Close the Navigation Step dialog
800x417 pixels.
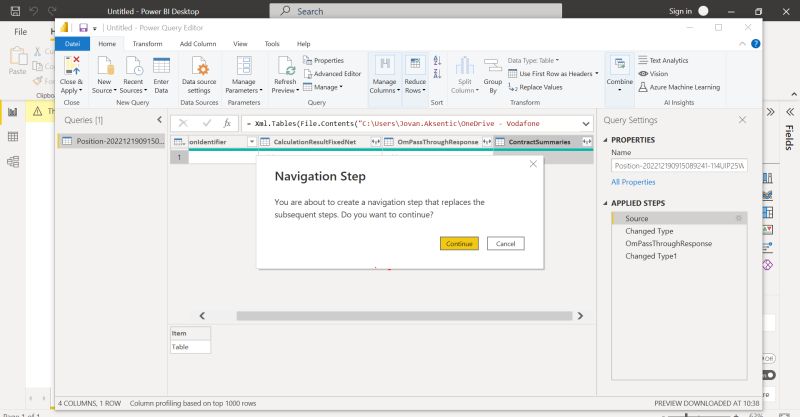click(x=533, y=164)
